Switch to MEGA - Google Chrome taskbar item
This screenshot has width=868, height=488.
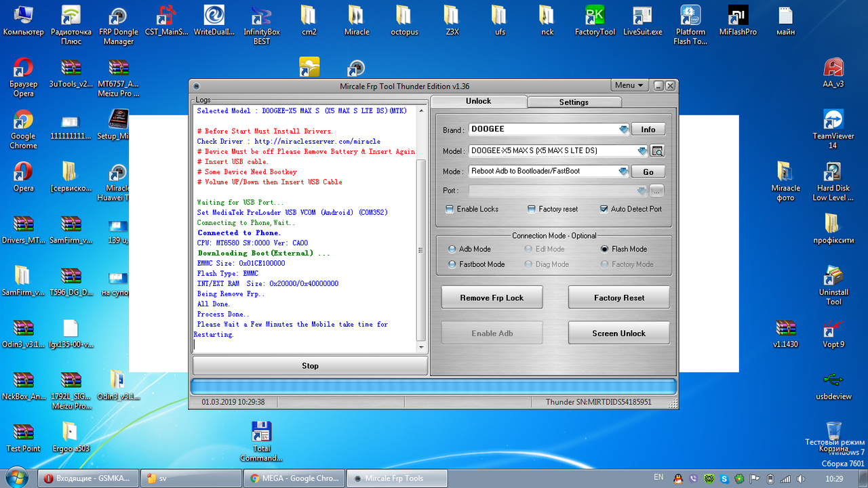pos(294,478)
